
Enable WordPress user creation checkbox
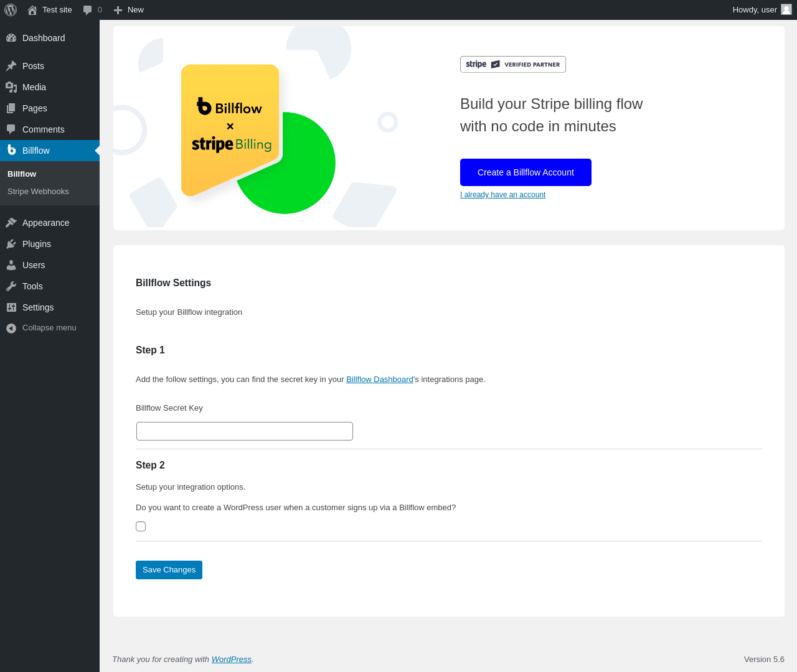click(141, 526)
